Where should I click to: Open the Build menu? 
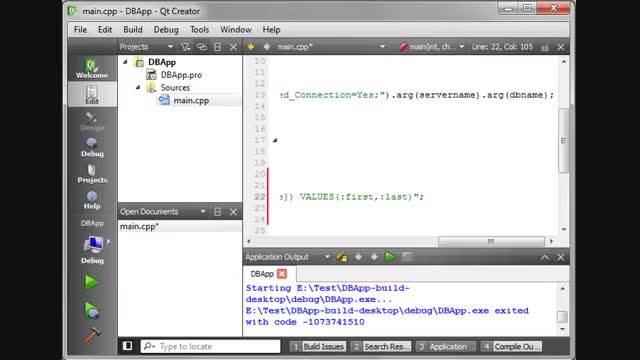(x=133, y=29)
